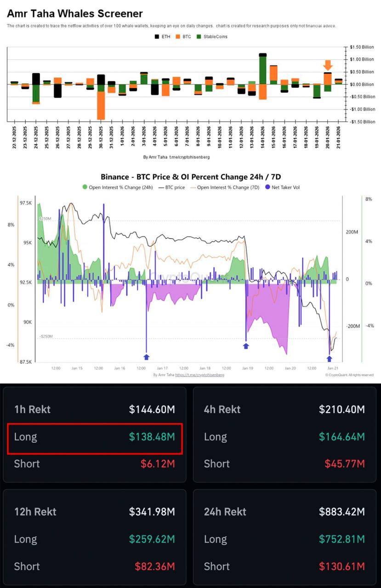Click the Short label in 24h Rekt card
Viewport: 381px width, 588px height.
pos(216,566)
